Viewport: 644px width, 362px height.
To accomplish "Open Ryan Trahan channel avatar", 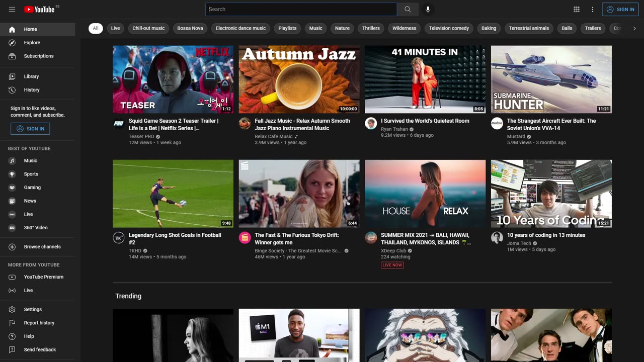I will (x=371, y=124).
